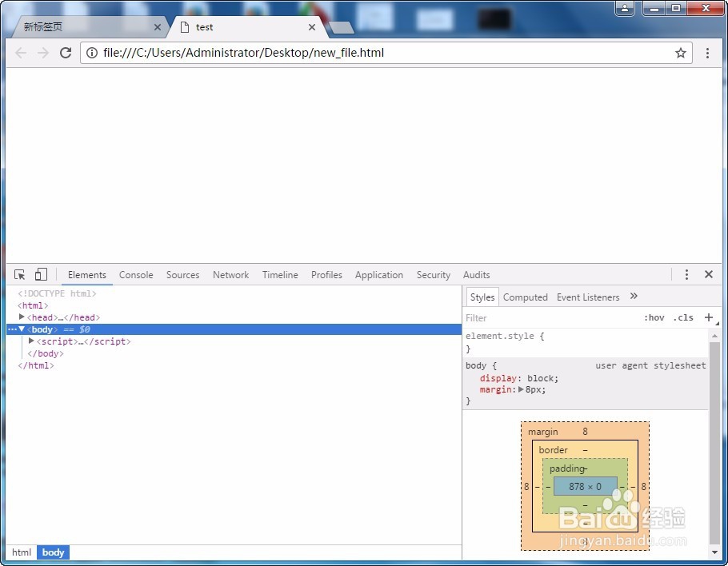This screenshot has height=566, width=728.
Task: Open Chrome's three-dot menu
Action: point(707,53)
